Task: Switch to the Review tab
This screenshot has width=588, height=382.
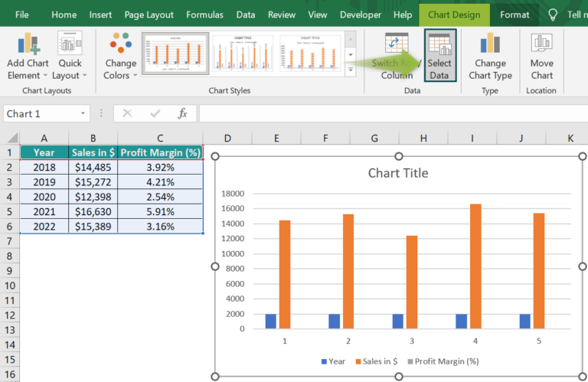Action: pyautogui.click(x=282, y=15)
